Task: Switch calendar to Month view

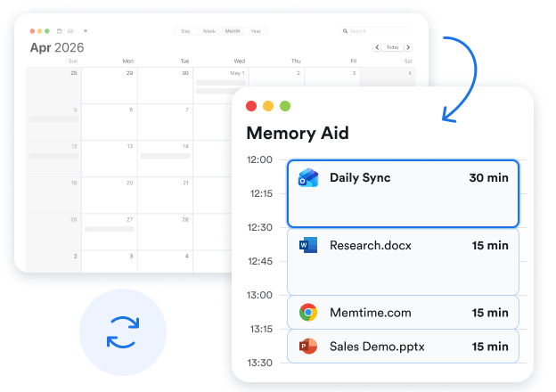Action: point(233,31)
